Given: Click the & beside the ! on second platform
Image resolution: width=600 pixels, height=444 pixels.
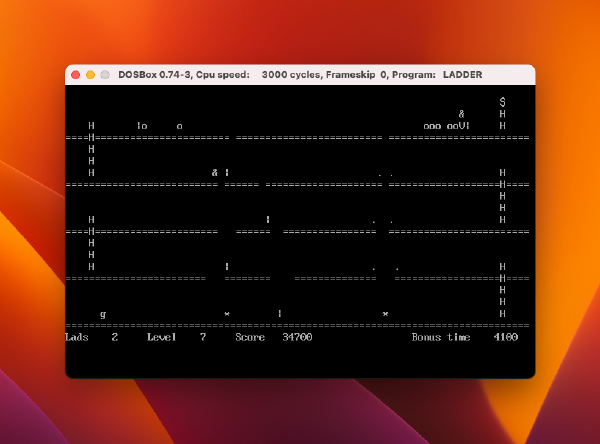Looking at the screenshot, I should pos(215,173).
